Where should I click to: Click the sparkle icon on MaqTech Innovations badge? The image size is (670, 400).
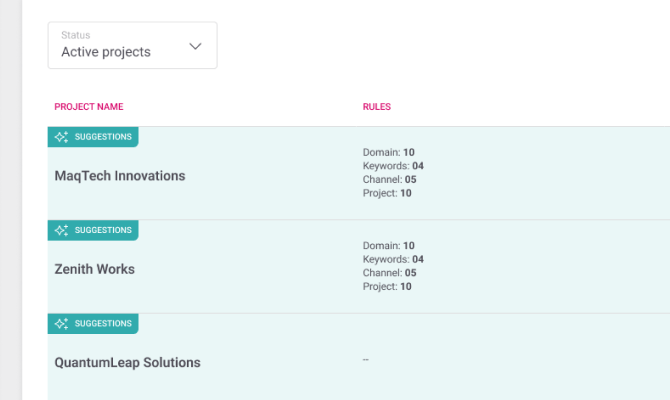click(62, 136)
